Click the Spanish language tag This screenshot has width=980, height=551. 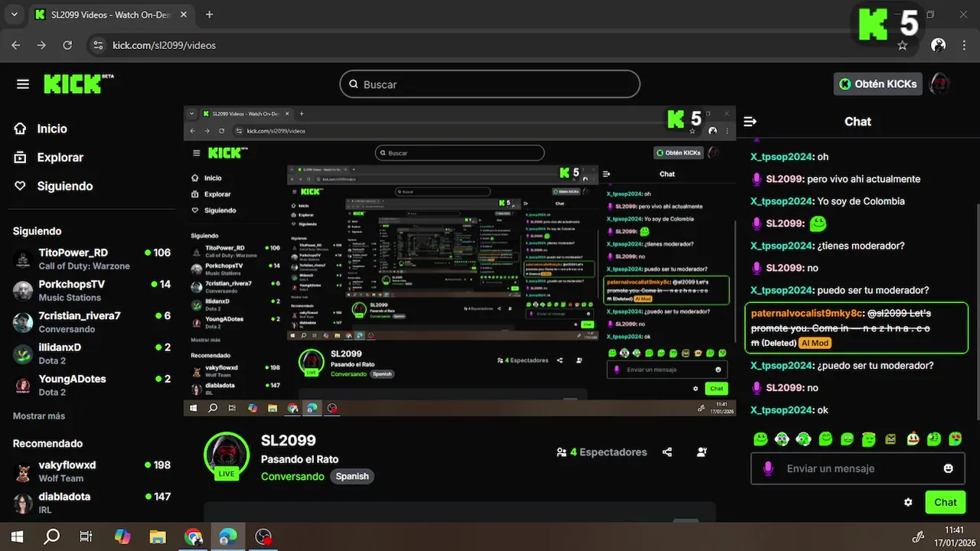click(x=352, y=476)
